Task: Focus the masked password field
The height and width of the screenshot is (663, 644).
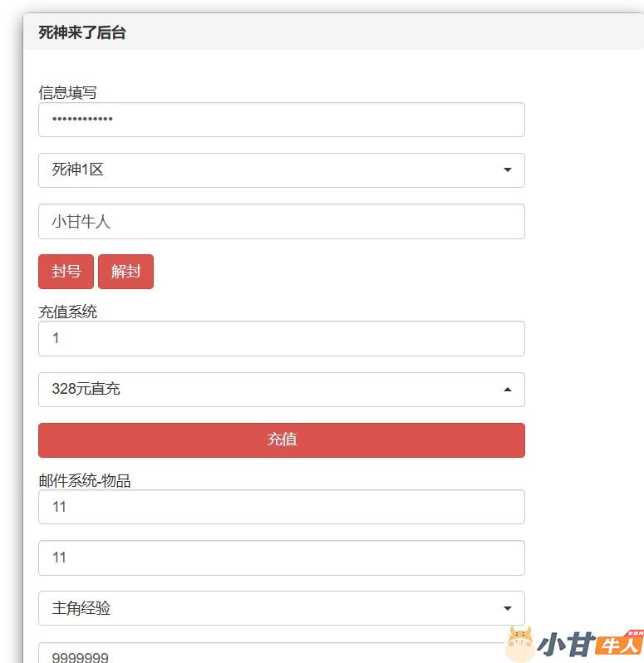Action: [x=281, y=120]
